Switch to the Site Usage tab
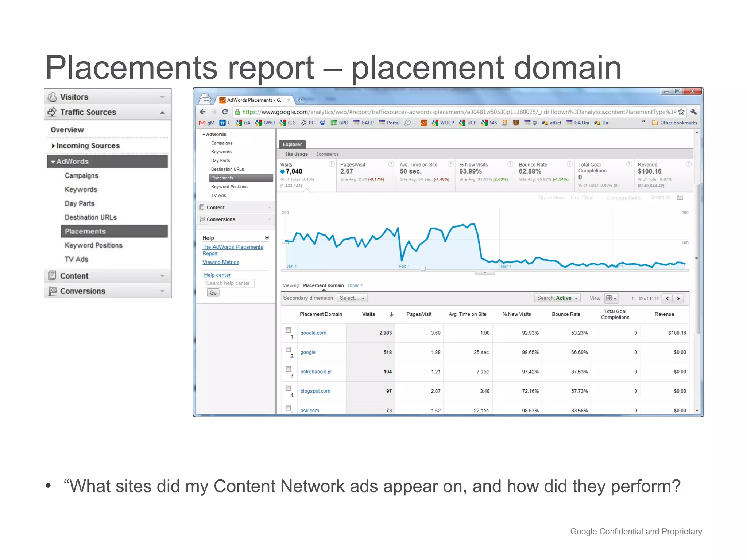 (x=296, y=154)
